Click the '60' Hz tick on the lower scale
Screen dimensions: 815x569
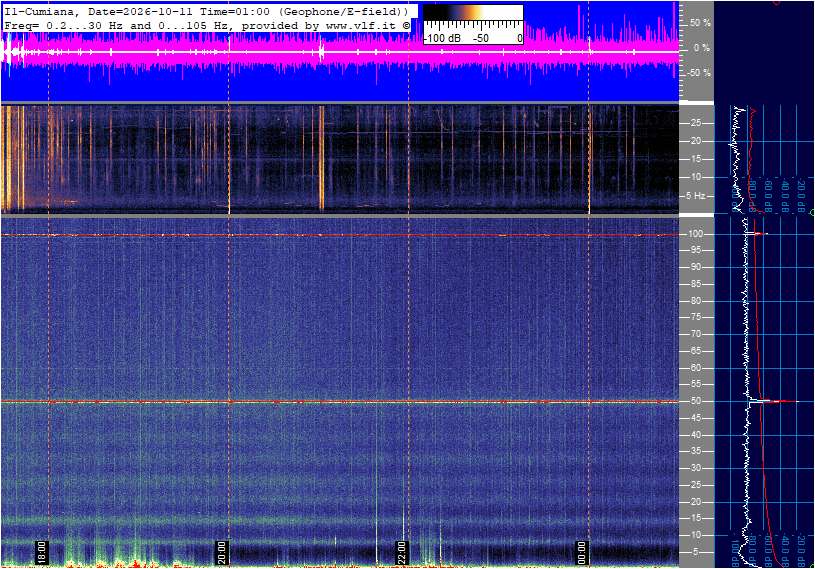pyautogui.click(x=695, y=368)
